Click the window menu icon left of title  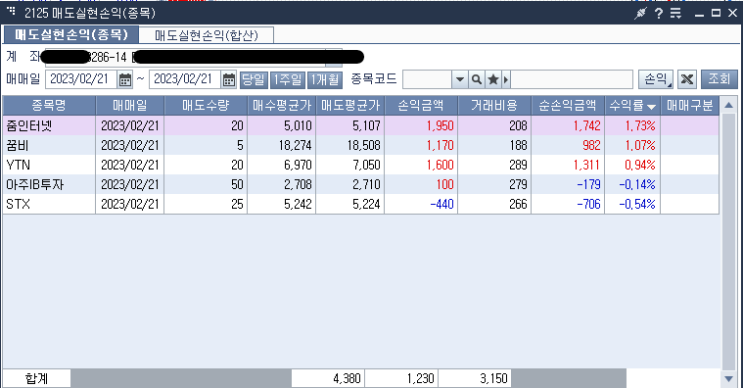11,11
